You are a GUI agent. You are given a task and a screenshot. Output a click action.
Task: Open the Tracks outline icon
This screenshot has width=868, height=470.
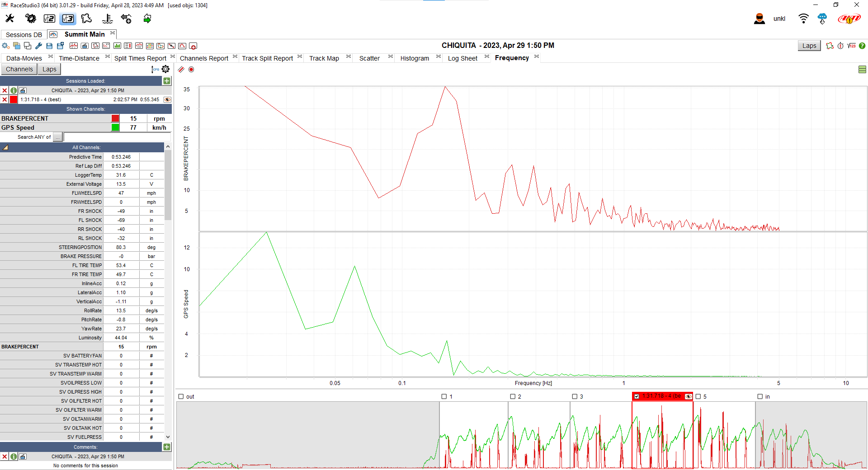tap(87, 19)
